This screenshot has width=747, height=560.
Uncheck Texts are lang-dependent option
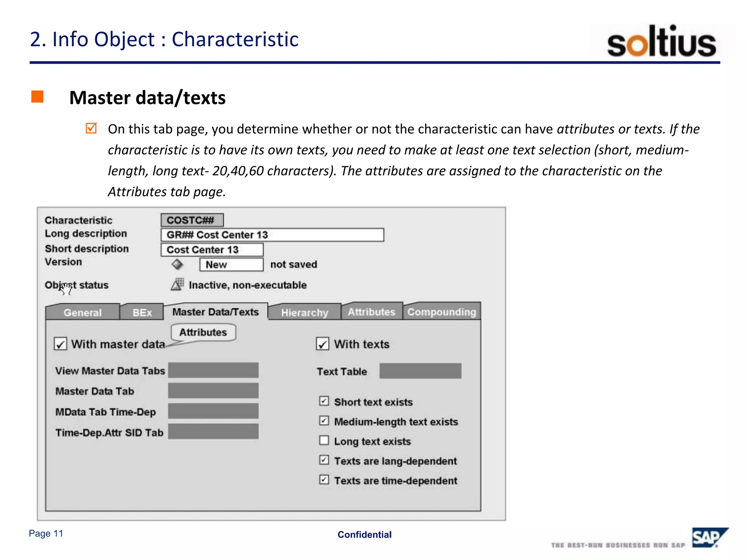click(324, 460)
